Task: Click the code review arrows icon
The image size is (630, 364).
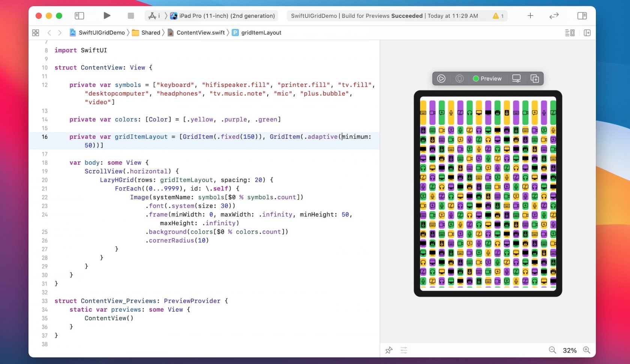Action: (554, 16)
